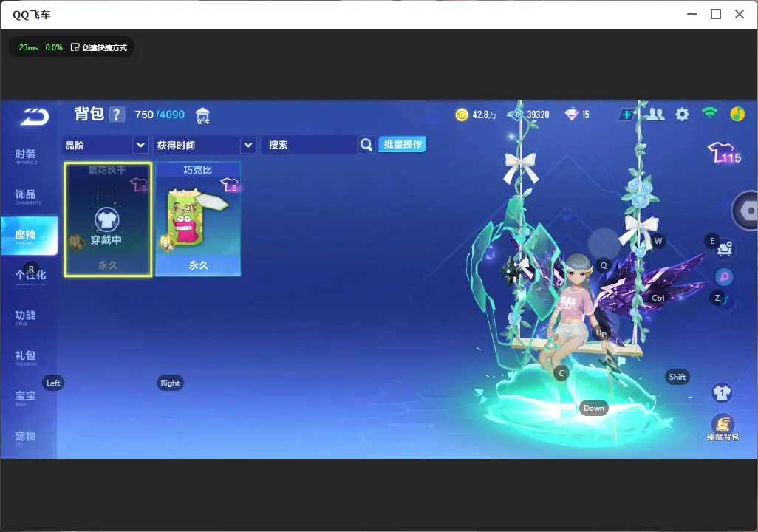Open the sofa seat settings icon
This screenshot has width=758, height=532.
(x=724, y=249)
